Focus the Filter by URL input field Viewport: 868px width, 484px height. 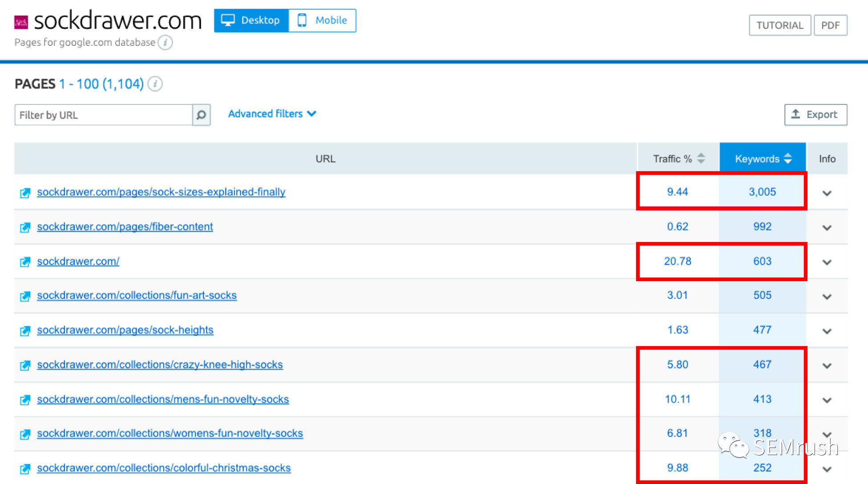click(x=103, y=115)
